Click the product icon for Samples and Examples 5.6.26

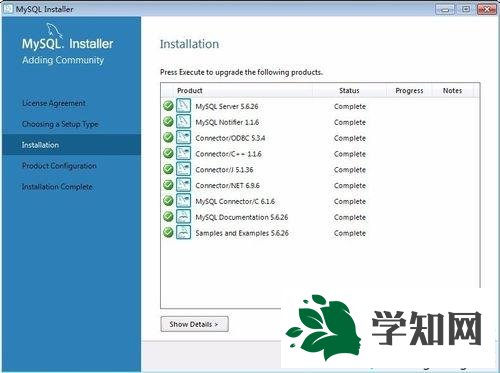[183, 232]
